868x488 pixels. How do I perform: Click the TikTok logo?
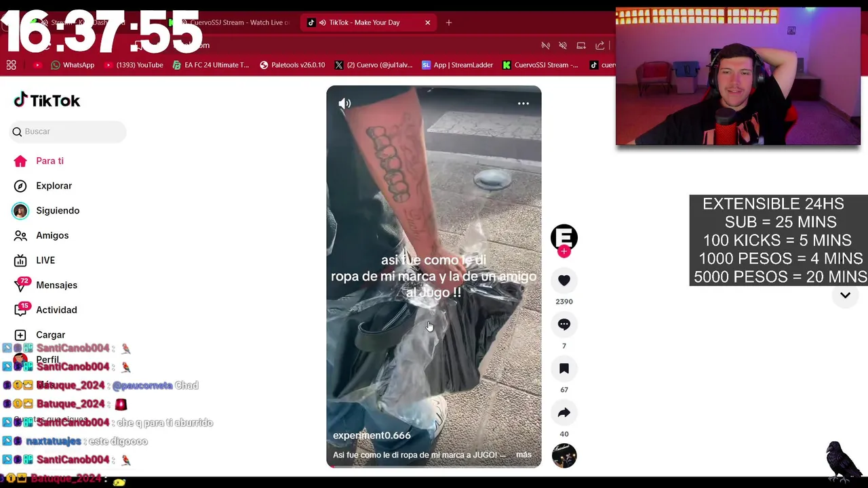47,100
